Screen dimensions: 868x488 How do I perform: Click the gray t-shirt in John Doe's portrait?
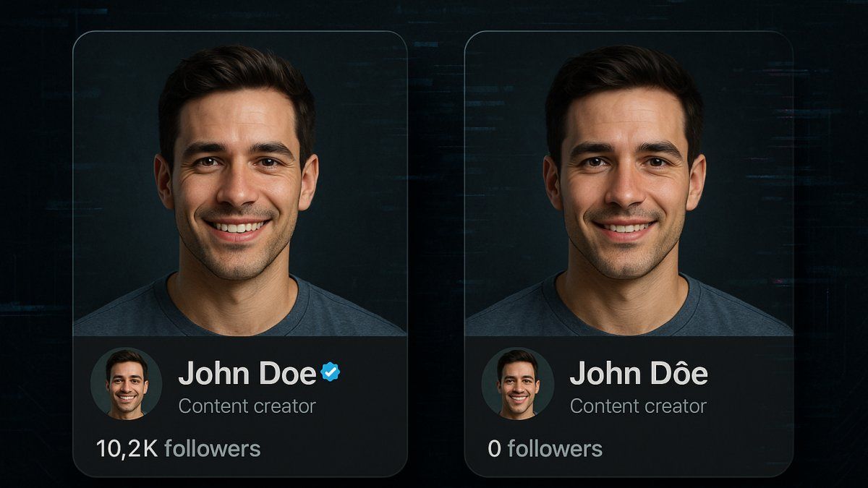point(239,311)
